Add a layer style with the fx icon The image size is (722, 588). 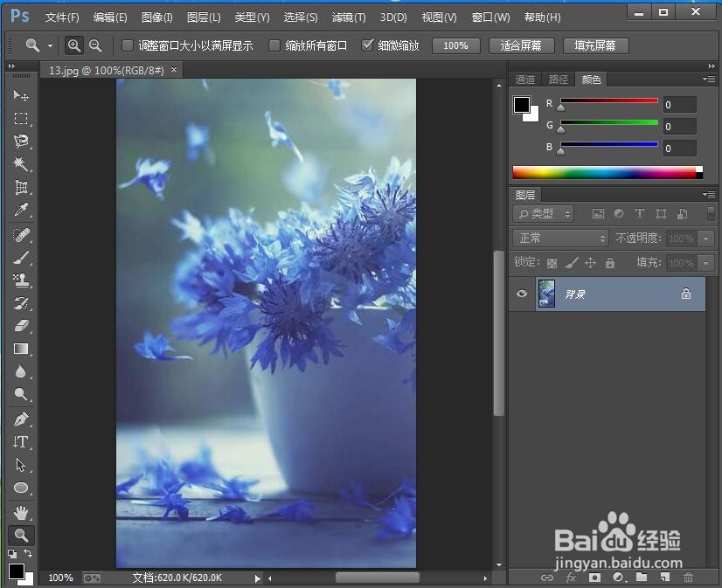[571, 578]
